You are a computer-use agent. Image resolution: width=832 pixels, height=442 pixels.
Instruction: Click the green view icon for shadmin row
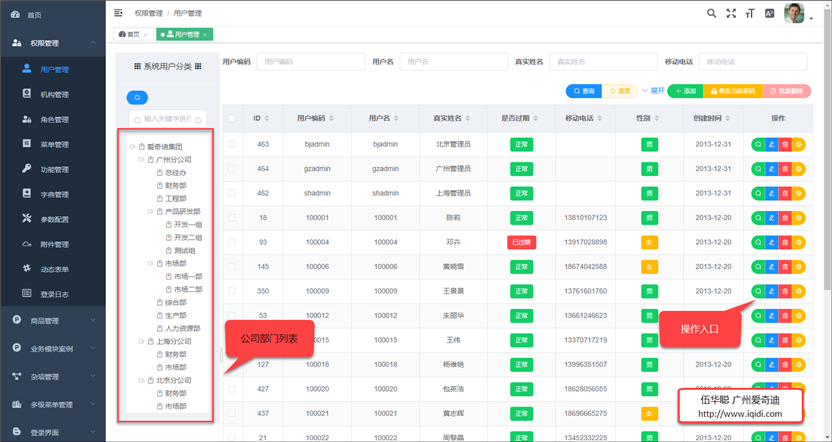tap(759, 193)
